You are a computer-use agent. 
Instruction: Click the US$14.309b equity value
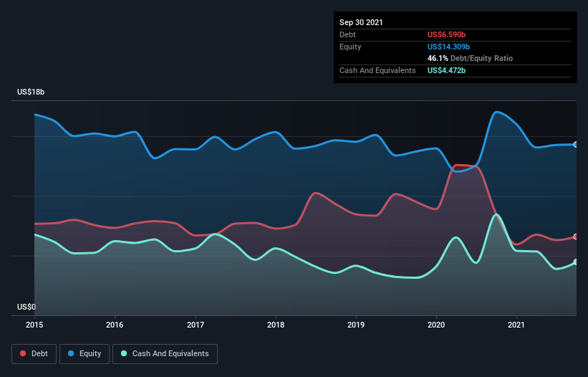click(448, 47)
